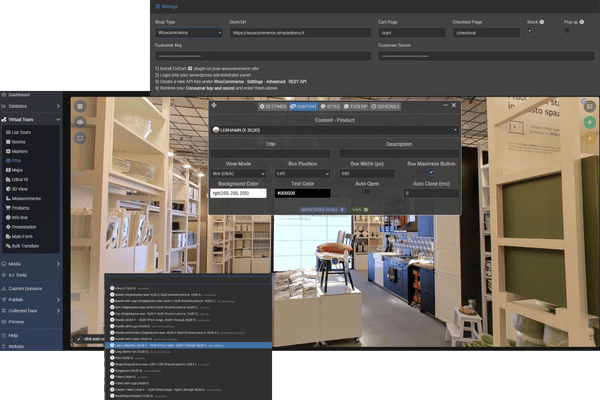
Task: Open the Bulk Translate sidebar icon
Action: (x=8, y=246)
